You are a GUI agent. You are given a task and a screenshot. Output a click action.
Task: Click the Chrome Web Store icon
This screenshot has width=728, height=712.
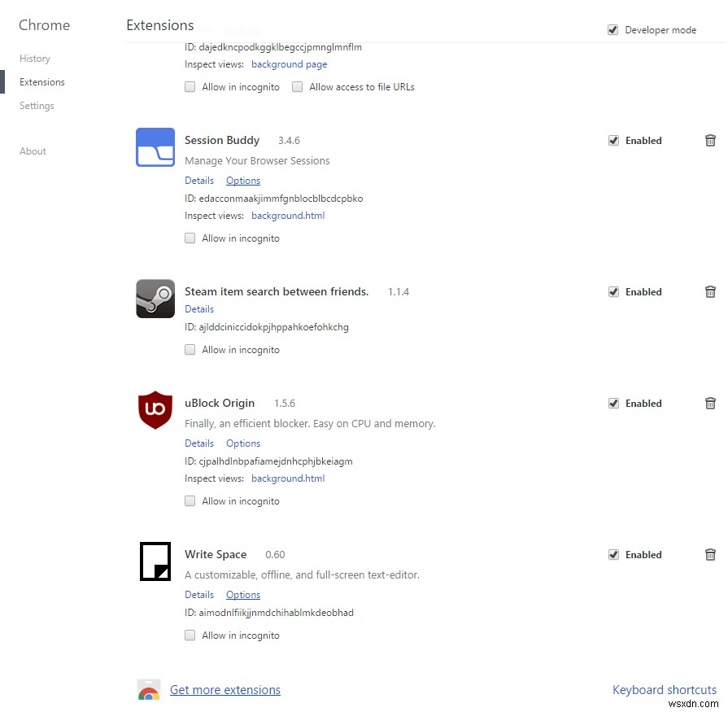(x=149, y=688)
